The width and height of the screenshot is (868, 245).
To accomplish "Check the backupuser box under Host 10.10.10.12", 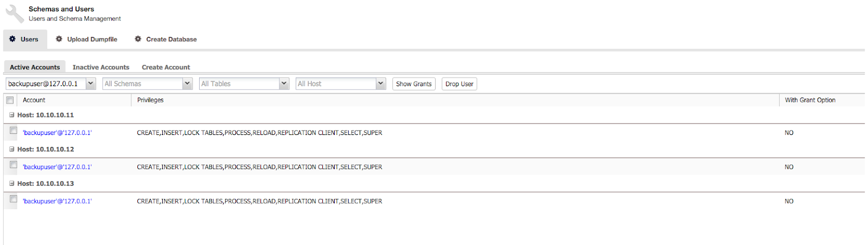I will pos(14,165).
